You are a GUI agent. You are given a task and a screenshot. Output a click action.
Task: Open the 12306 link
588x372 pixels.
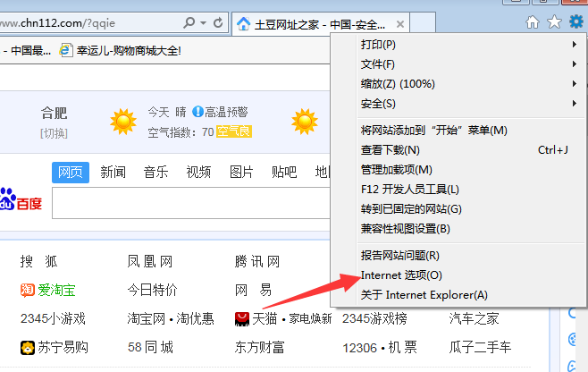pos(359,348)
